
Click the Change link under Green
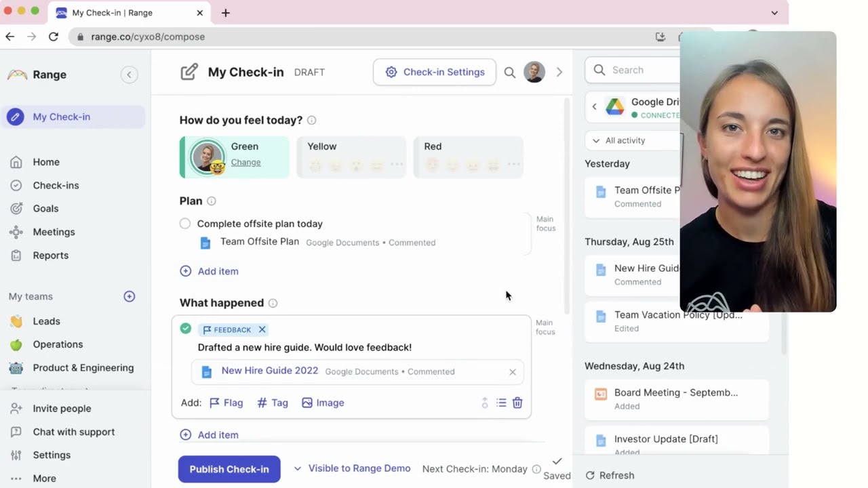[245, 163]
